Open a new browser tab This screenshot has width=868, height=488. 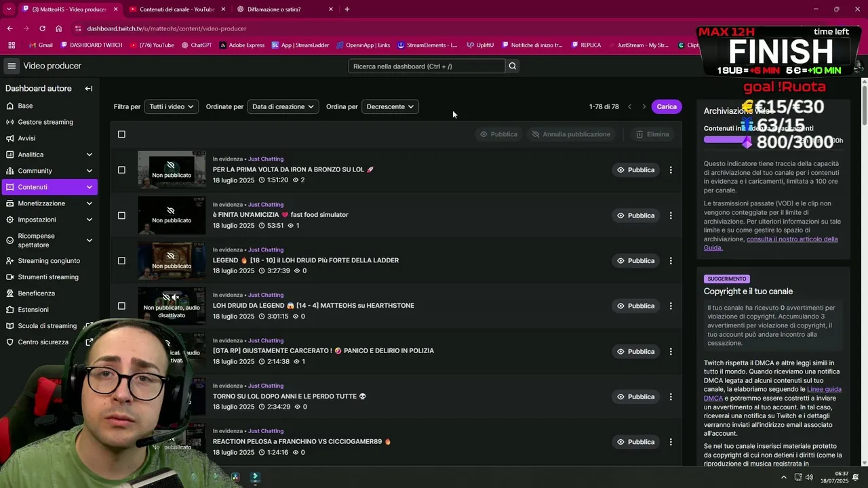[x=347, y=9]
